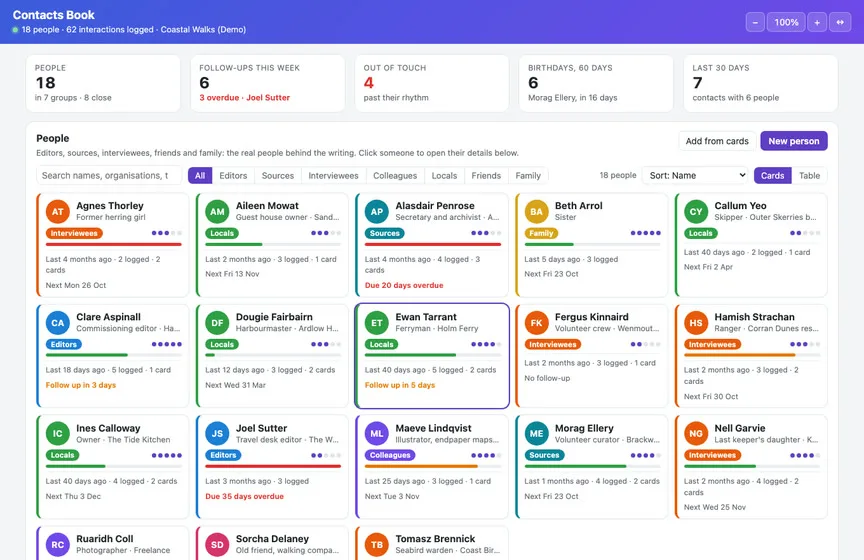Click 'Next Thu 3 Dec' on Ines Calloway's card
864x560 pixels.
[x=73, y=496]
